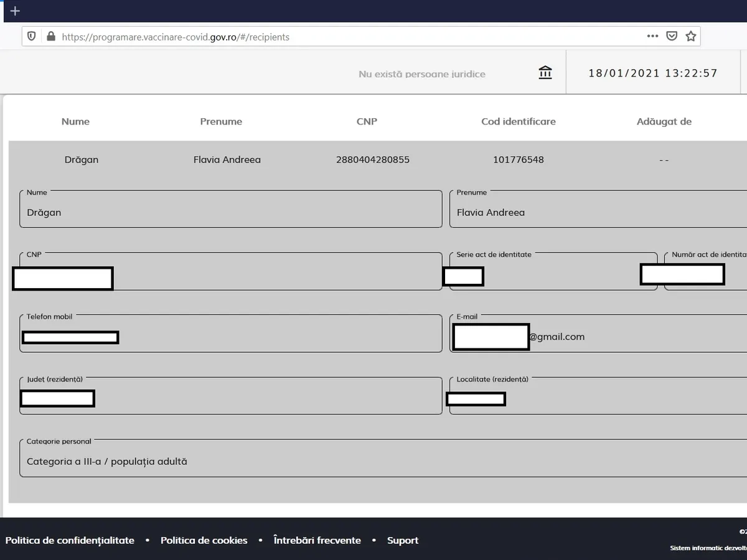Screen dimensions: 747x560
Task: Select the E-mail field
Action: coord(622,337)
